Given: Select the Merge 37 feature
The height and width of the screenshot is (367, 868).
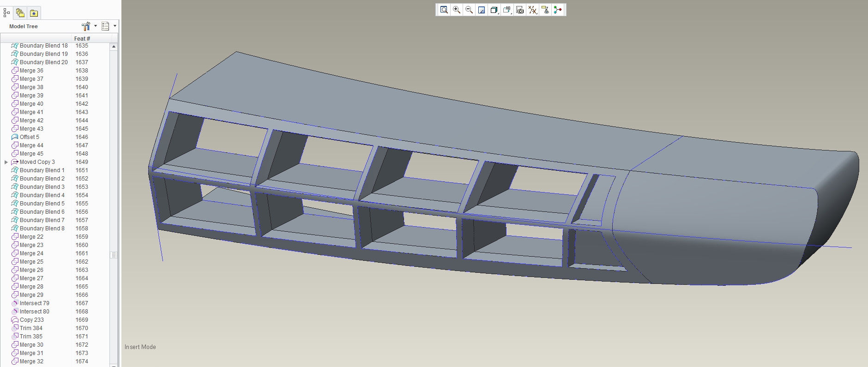Looking at the screenshot, I should [x=31, y=79].
